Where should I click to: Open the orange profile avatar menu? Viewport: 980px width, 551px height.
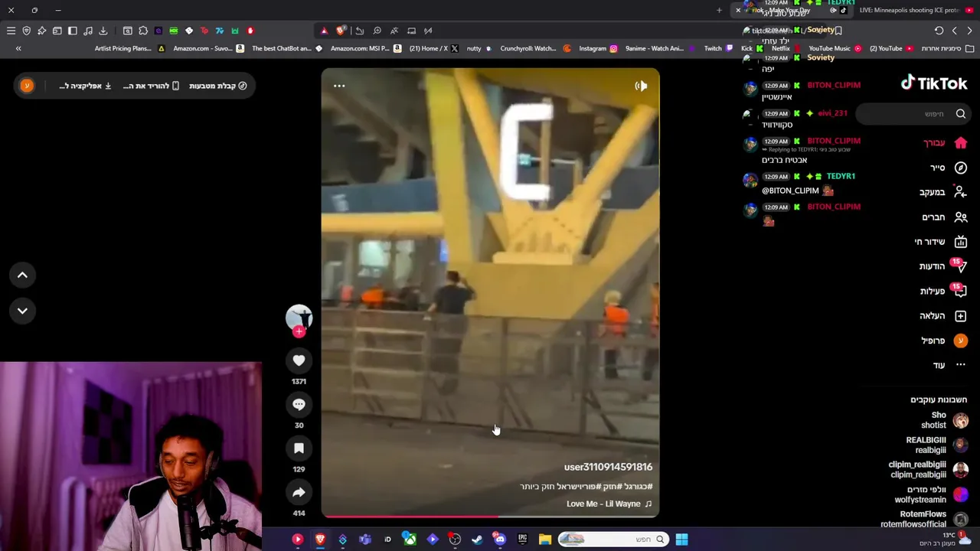(x=27, y=86)
